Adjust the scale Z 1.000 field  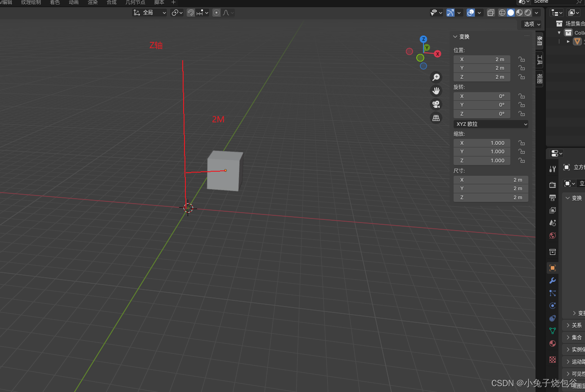[x=482, y=160]
